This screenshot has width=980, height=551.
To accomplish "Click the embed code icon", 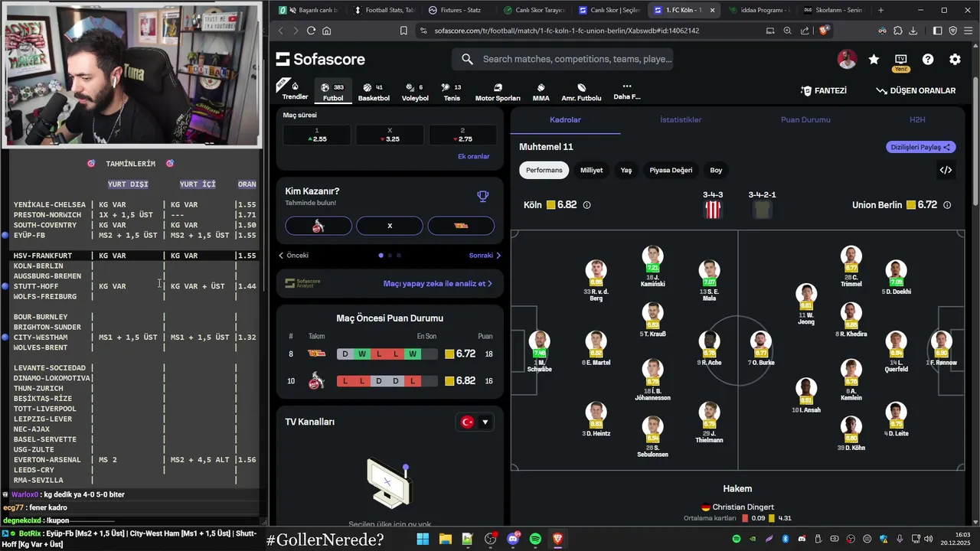I will coord(946,170).
